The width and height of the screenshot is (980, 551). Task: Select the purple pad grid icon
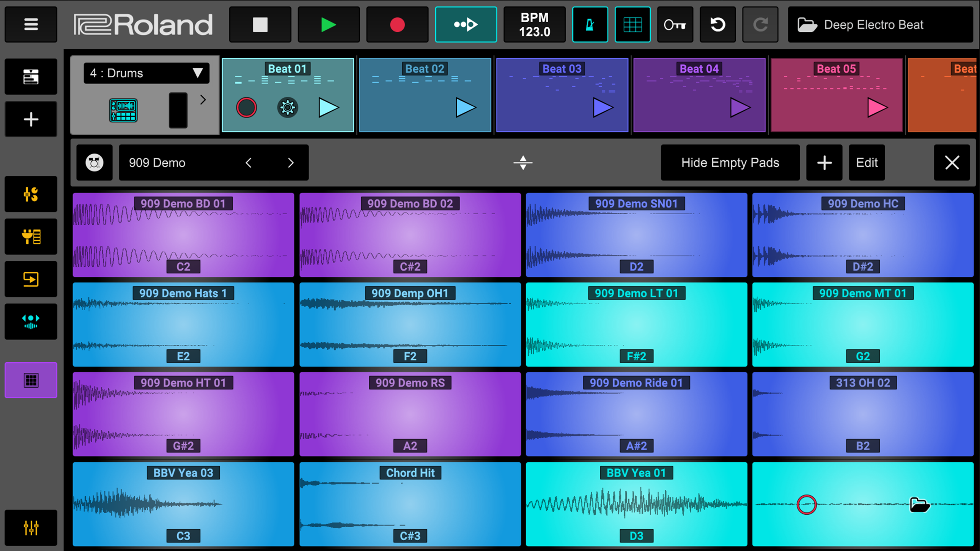pos(31,380)
